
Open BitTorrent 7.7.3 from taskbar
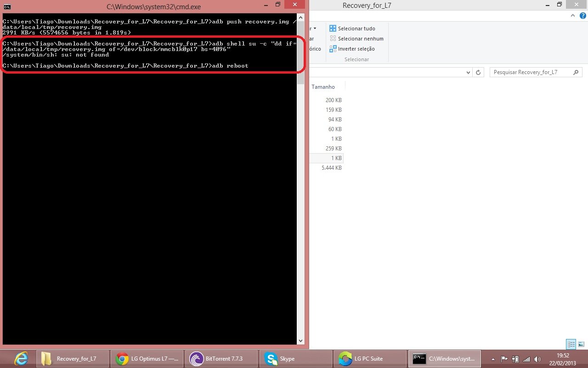click(221, 358)
